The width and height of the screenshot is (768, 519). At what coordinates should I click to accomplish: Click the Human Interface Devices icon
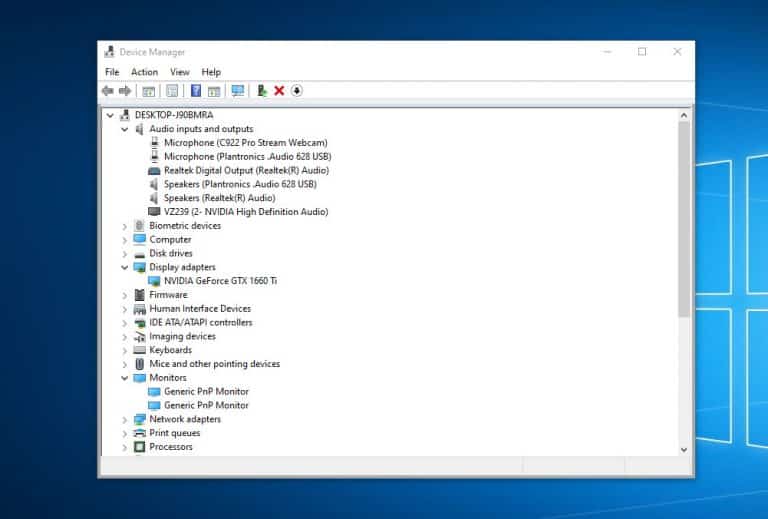(x=140, y=309)
